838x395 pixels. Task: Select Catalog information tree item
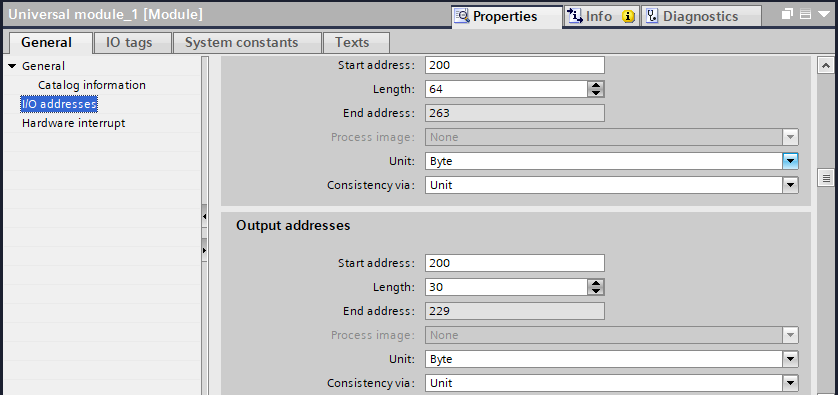point(92,85)
